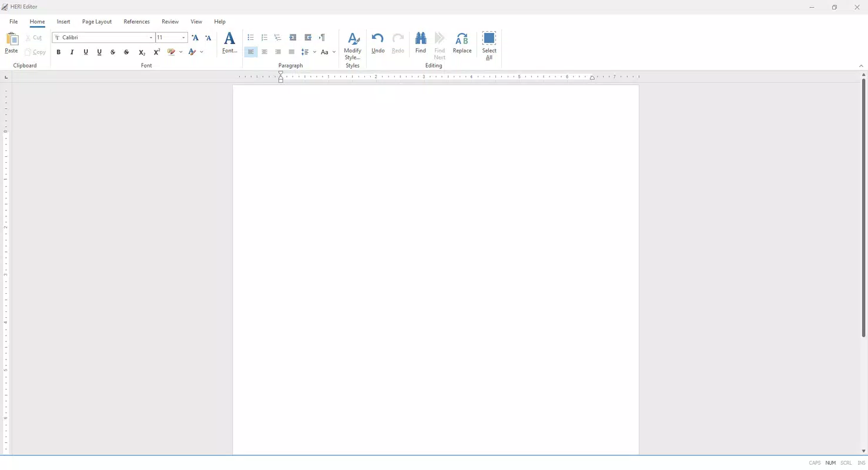
Task: Open the Font... dialog
Action: click(230, 43)
